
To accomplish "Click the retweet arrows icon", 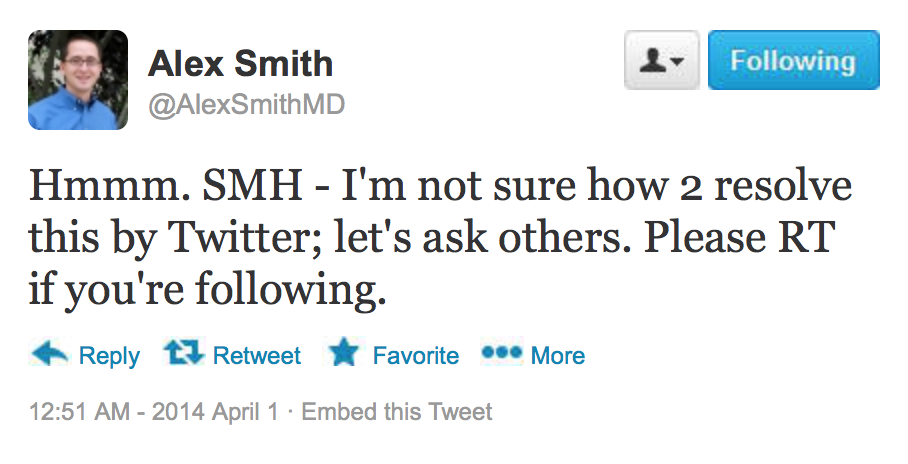I will pos(184,352).
